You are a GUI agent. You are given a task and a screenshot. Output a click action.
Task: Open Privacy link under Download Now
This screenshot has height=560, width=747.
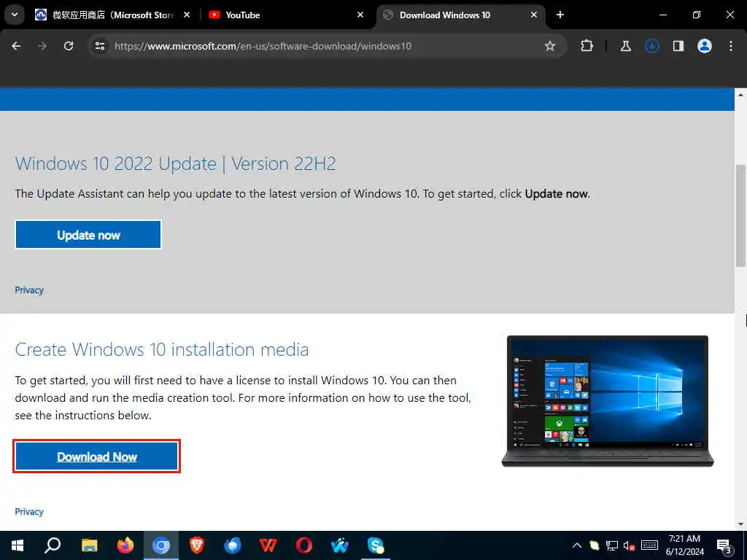[29, 511]
